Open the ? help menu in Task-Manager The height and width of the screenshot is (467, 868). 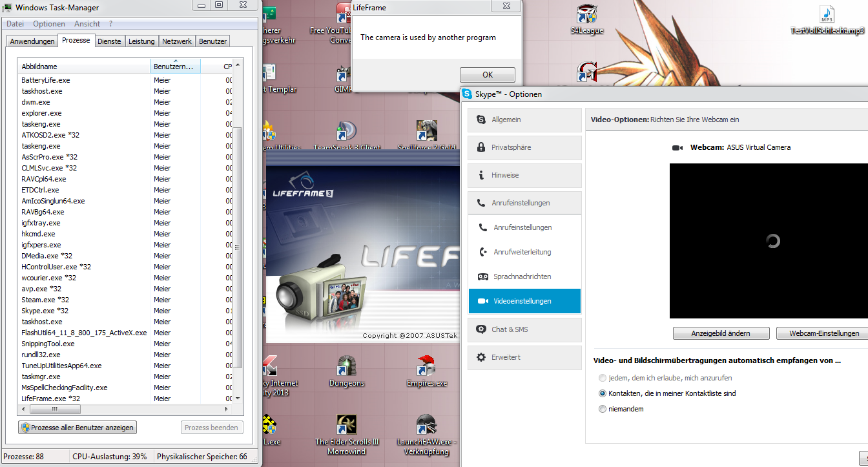(x=110, y=24)
